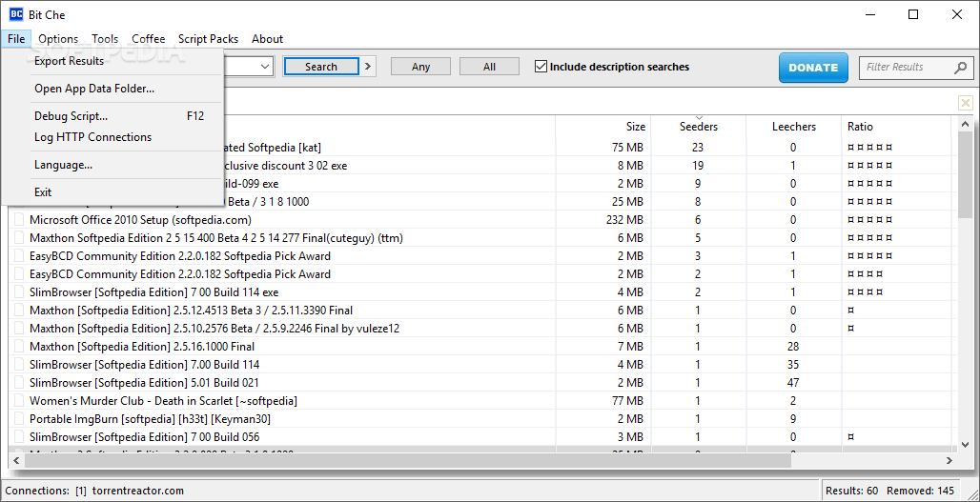
Task: Select Open App Data Folder menu entry
Action: point(112,89)
